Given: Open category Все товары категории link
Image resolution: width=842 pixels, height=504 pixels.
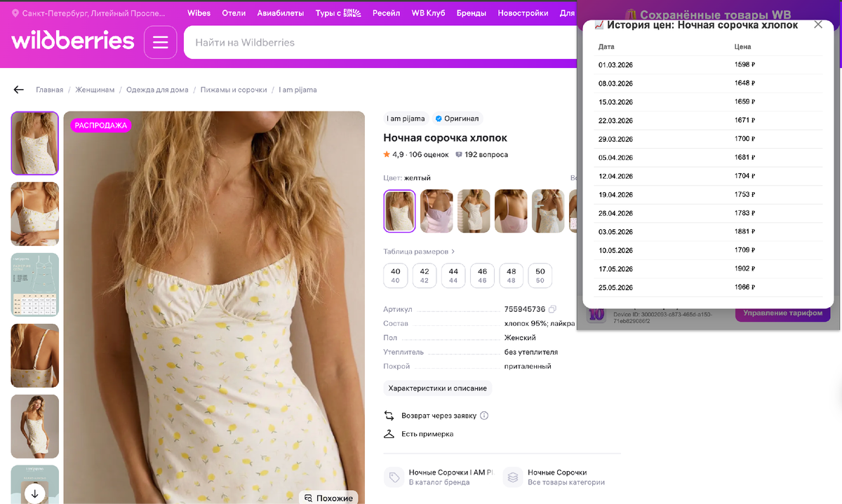Looking at the screenshot, I should [x=554, y=477].
